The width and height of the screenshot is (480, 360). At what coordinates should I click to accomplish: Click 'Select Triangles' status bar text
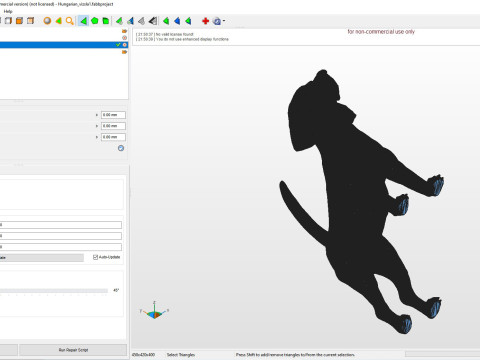tap(181, 355)
